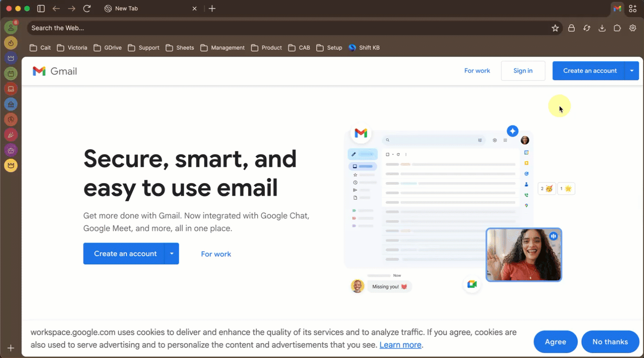Click the Google Meet icon in illustration

[x=472, y=284]
